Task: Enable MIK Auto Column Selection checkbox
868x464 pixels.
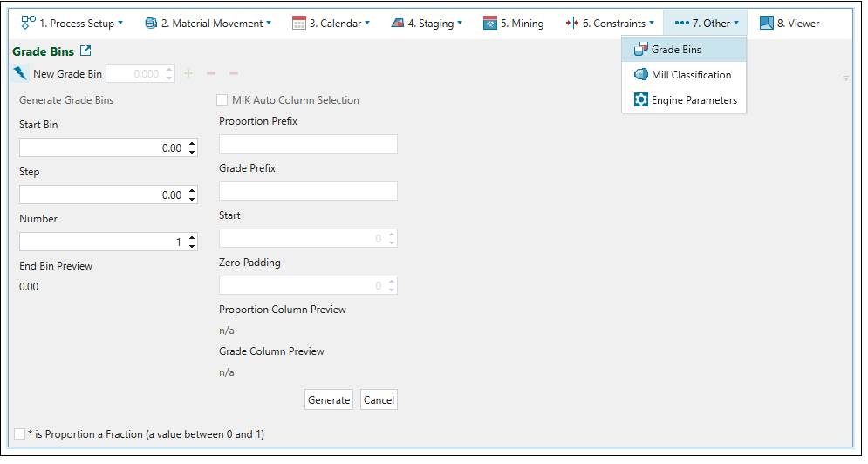Action: pyautogui.click(x=222, y=100)
